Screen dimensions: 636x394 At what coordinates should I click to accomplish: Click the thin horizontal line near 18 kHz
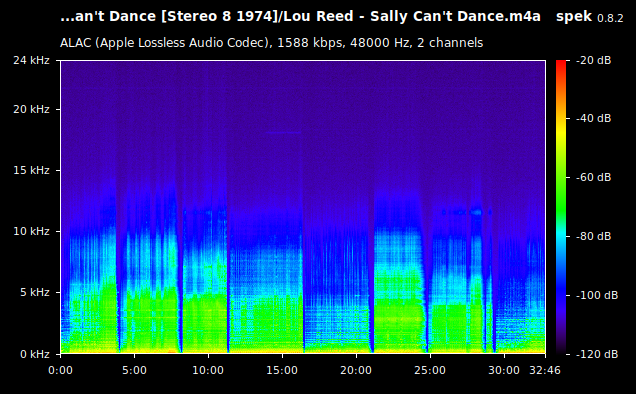(284, 133)
